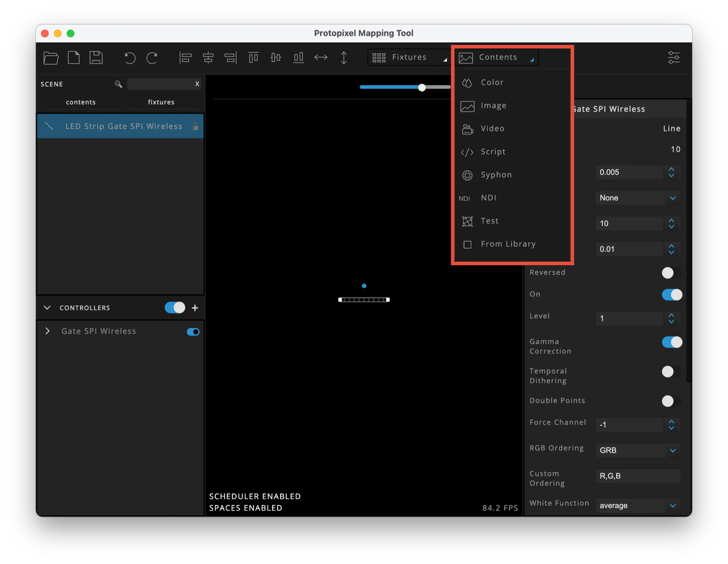The height and width of the screenshot is (564, 728).
Task: Select LED Strip Gate SPI Wireless item
Action: (120, 126)
